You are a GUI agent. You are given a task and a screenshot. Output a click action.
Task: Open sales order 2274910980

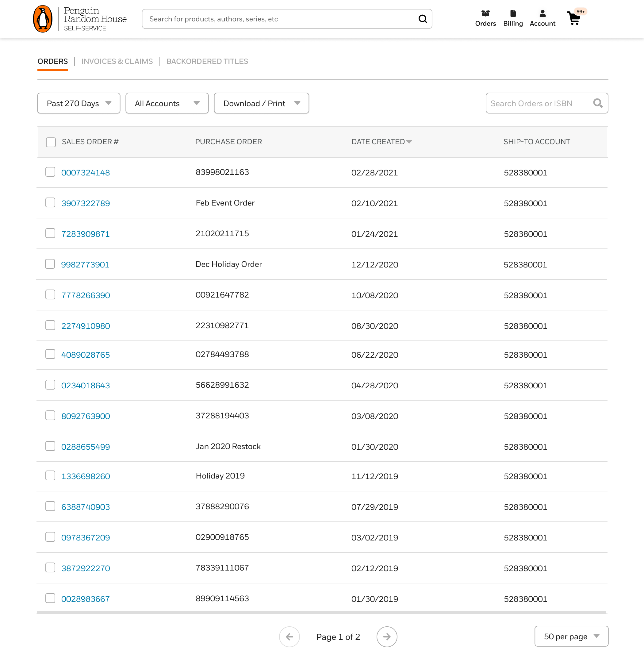coord(86,326)
